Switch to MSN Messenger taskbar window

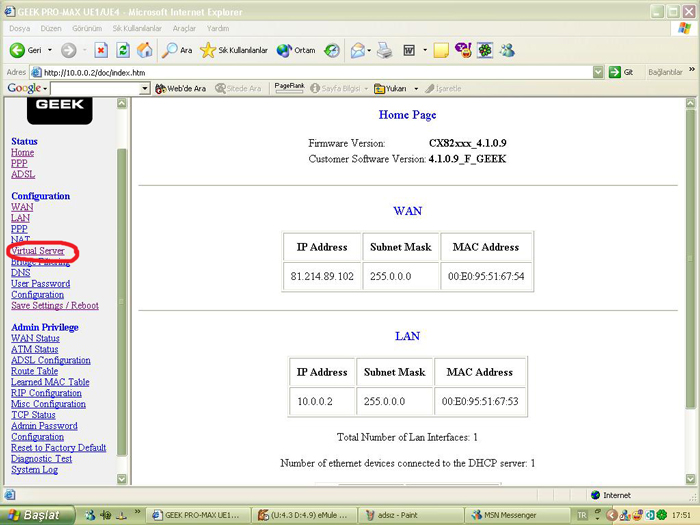[x=517, y=515]
